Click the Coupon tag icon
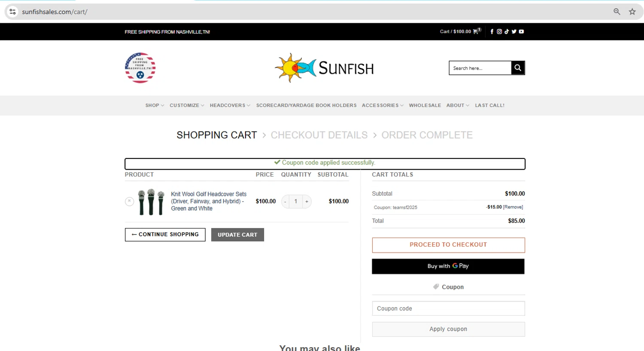The image size is (644, 351). (x=436, y=287)
